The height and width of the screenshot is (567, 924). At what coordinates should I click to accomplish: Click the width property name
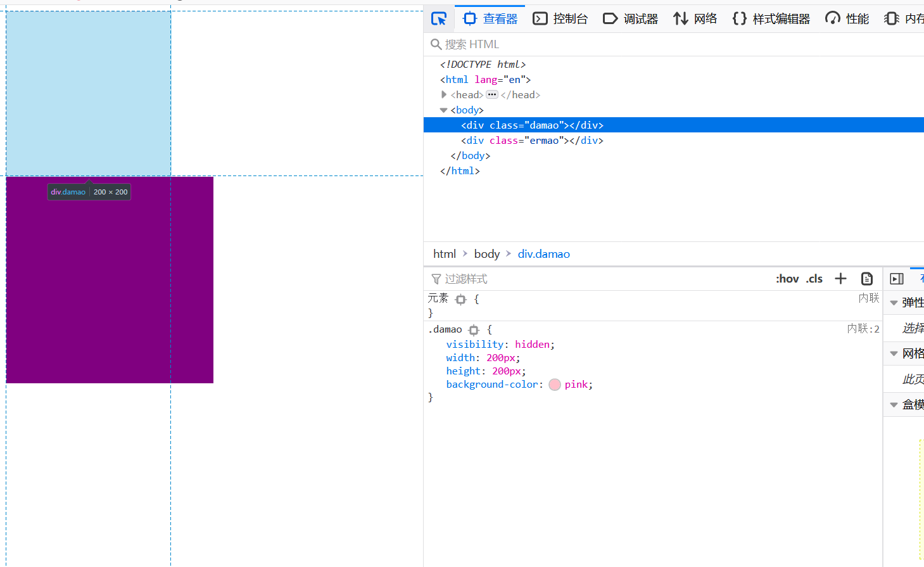coord(461,358)
